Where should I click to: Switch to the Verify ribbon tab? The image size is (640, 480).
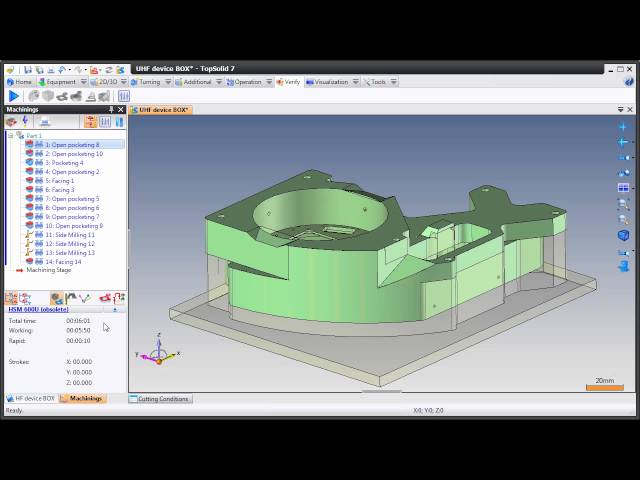[x=290, y=82]
